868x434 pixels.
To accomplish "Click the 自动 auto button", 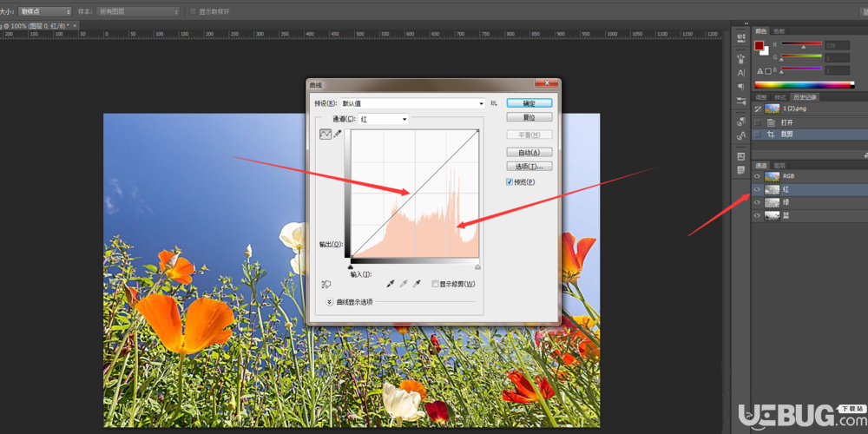I will point(529,152).
